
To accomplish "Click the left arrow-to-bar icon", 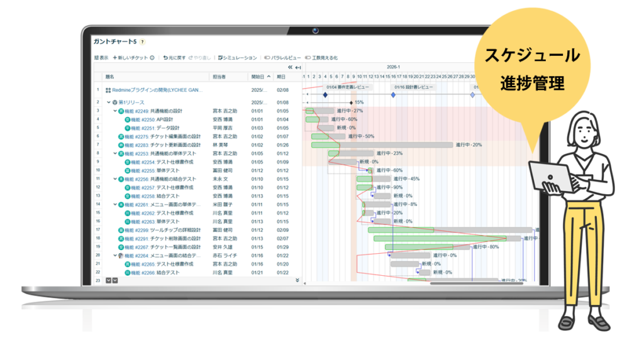I will point(298,67).
